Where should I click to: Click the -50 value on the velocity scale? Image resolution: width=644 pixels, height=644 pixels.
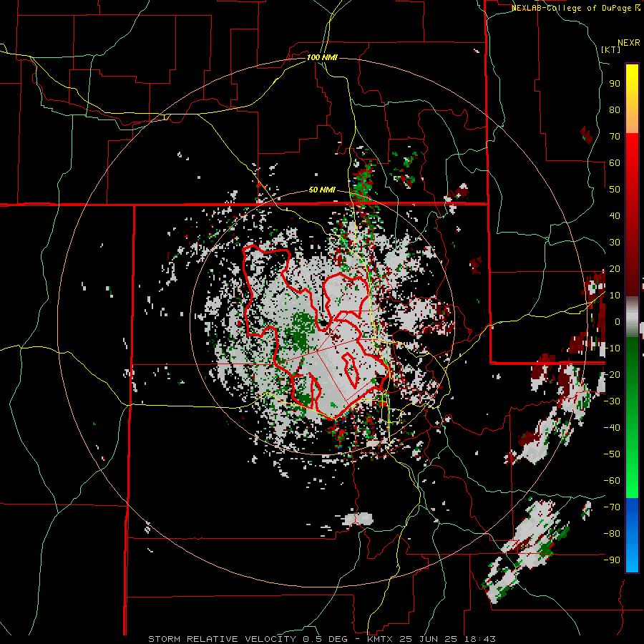pyautogui.click(x=612, y=454)
